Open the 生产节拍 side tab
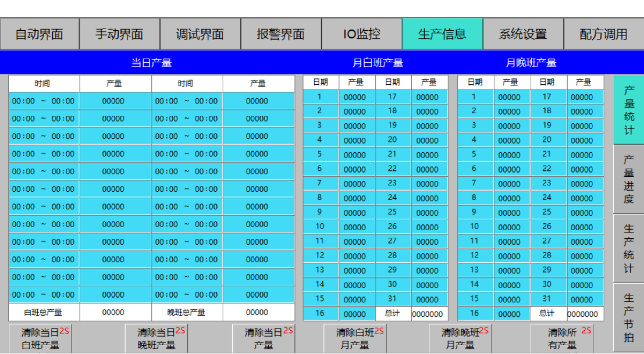Viewport: 644px width, 354px height. pos(629,317)
